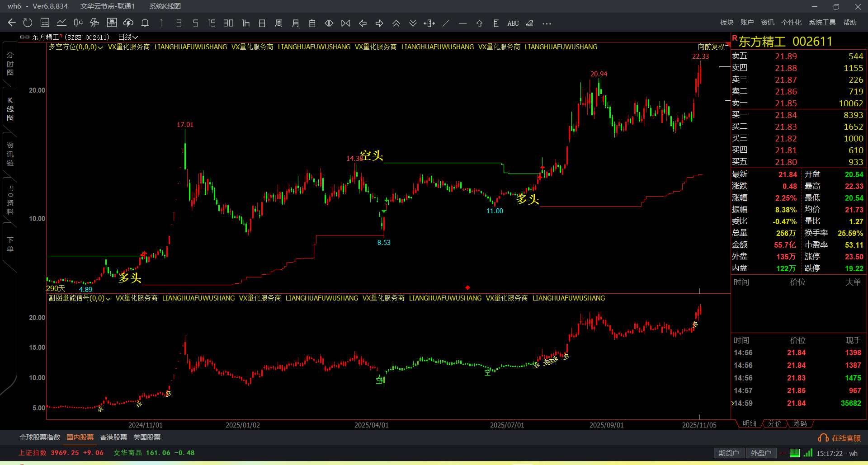Open the quote list icon
Viewport: 868px width, 465px height.
pyautogui.click(x=45, y=23)
